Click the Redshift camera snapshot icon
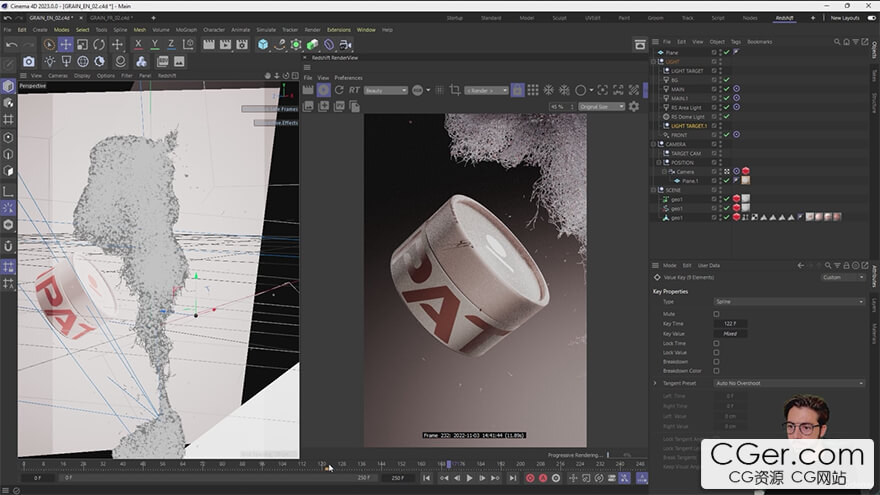Image resolution: width=880 pixels, height=495 pixels. 29,61
